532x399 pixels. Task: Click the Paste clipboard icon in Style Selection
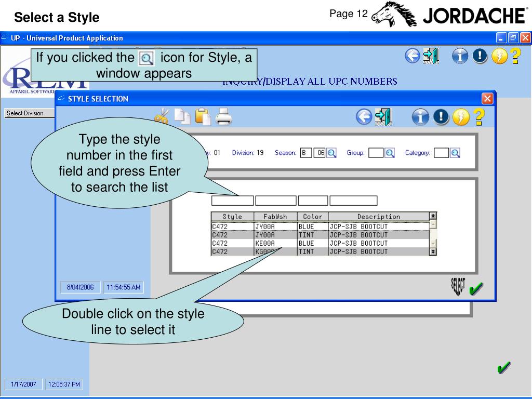point(203,116)
